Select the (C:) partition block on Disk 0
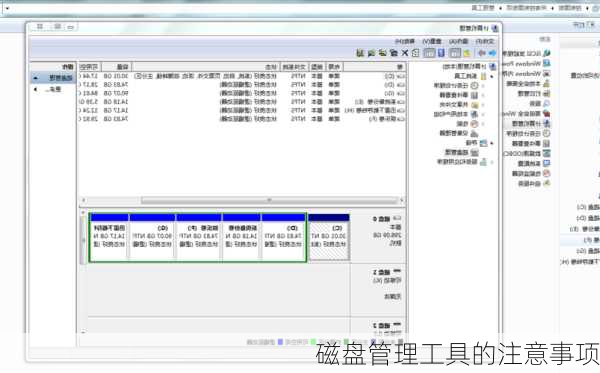This screenshot has width=600, height=373. tap(329, 238)
